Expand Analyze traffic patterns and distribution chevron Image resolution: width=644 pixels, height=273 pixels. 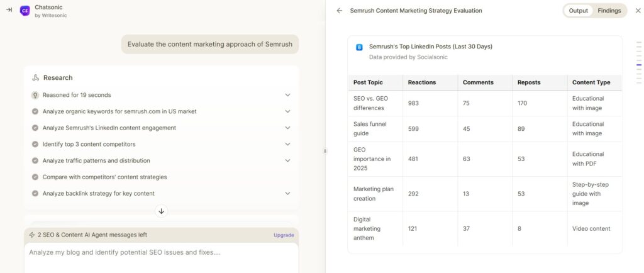tap(287, 160)
